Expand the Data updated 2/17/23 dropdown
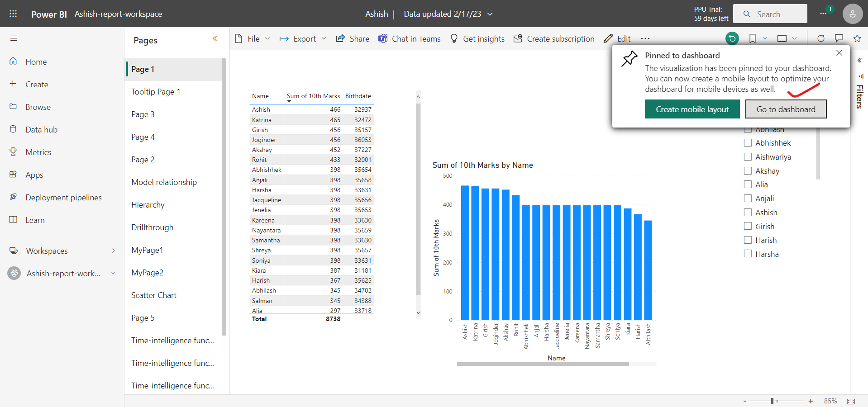868x407 pixels. (490, 14)
